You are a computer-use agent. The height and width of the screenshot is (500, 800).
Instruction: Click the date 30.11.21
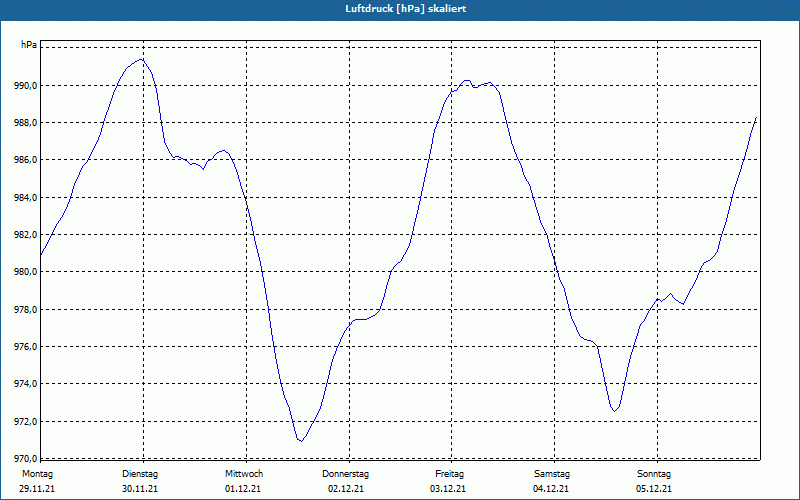[140, 489]
